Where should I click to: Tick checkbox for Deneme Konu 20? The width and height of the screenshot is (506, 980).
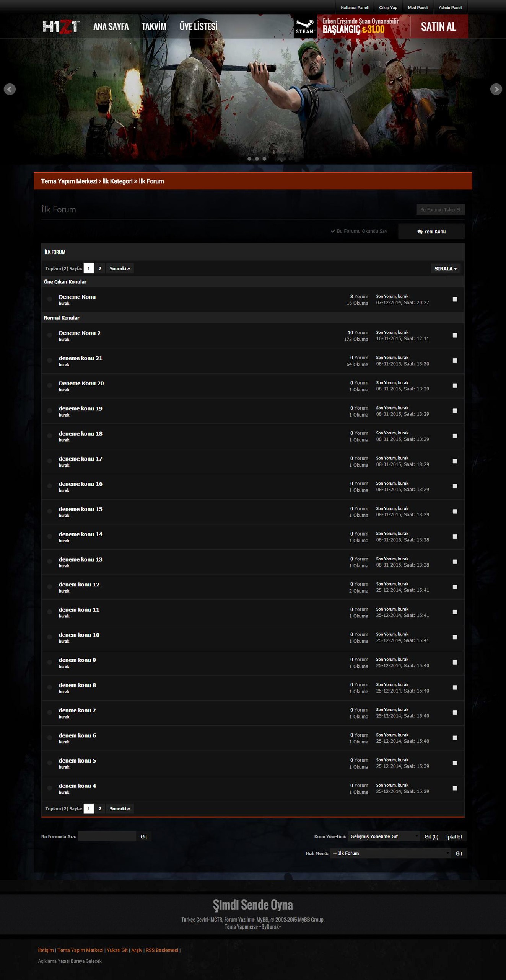[x=455, y=385]
